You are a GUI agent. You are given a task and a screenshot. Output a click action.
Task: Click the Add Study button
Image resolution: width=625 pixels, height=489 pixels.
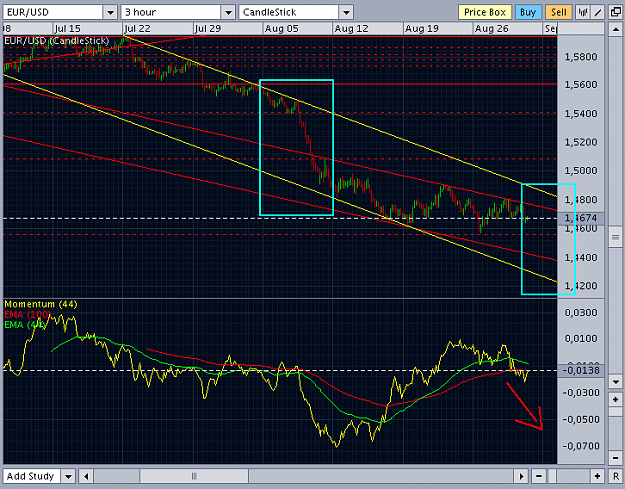(31, 476)
